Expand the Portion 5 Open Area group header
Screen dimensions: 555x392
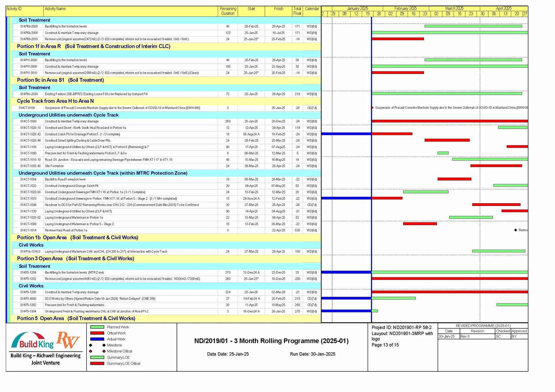point(76,318)
